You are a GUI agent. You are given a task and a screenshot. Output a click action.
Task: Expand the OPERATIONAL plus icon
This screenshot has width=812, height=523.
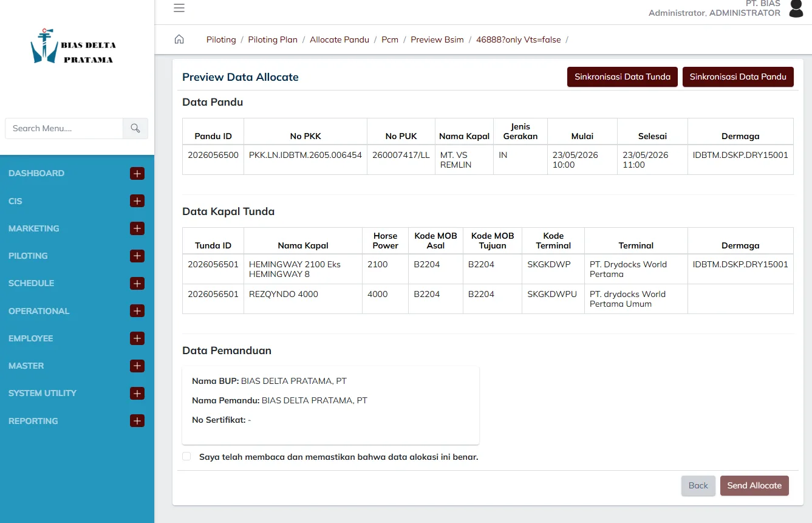(137, 311)
